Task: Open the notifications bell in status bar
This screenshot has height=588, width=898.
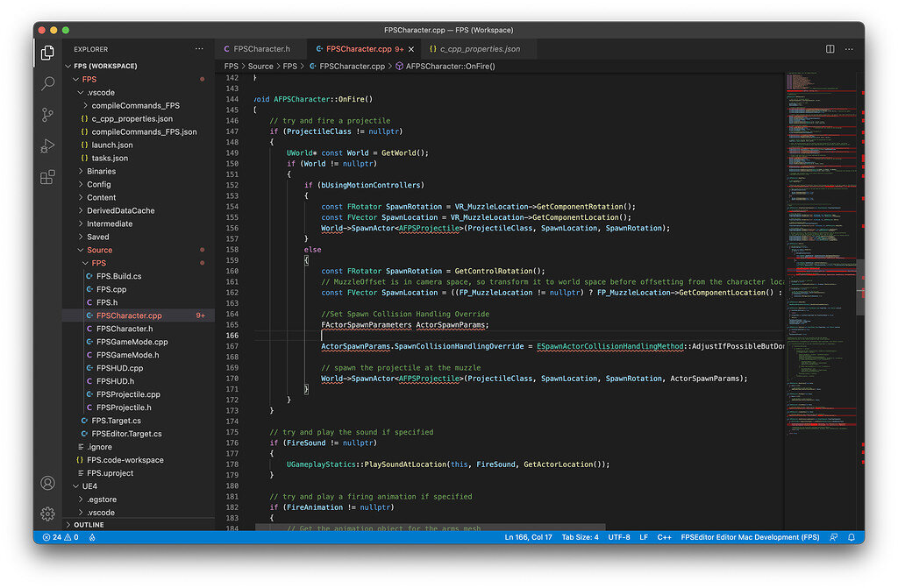Action: pos(852,537)
